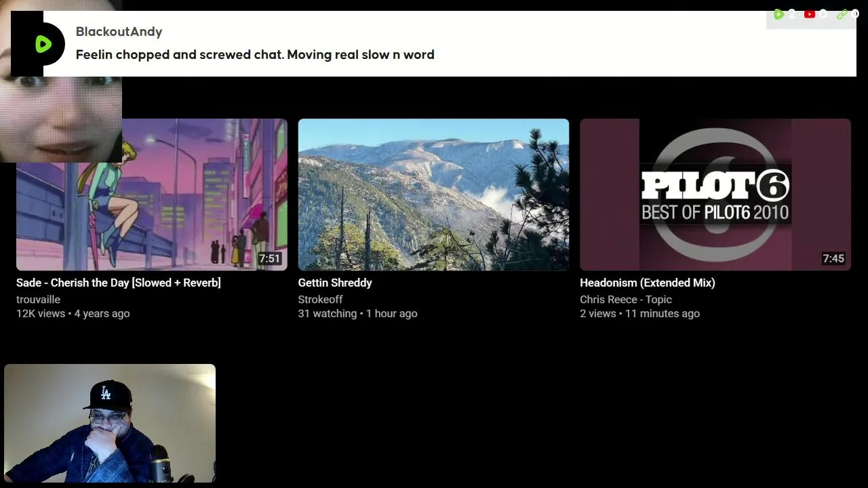
Task: Click the green Rumble viewer count icon
Action: click(778, 14)
